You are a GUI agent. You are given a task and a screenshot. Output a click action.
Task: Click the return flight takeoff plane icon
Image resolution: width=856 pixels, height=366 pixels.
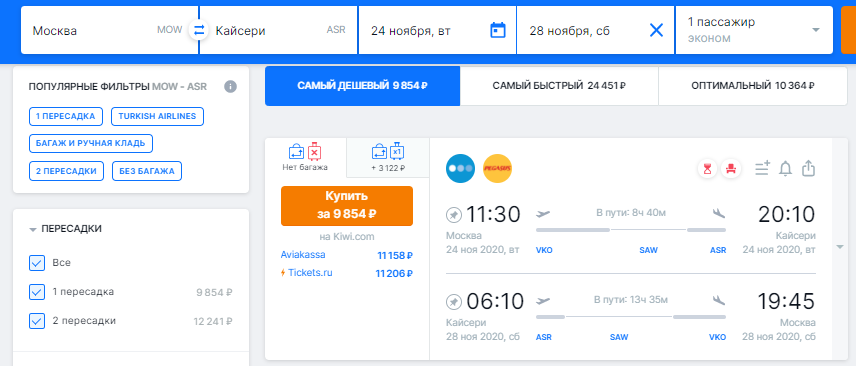(544, 300)
